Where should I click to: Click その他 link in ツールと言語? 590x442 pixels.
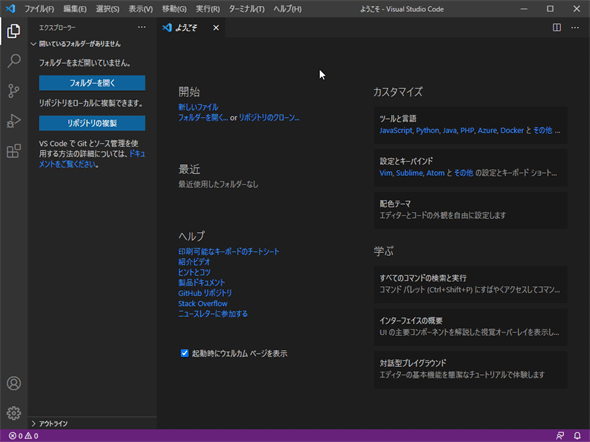click(x=543, y=130)
